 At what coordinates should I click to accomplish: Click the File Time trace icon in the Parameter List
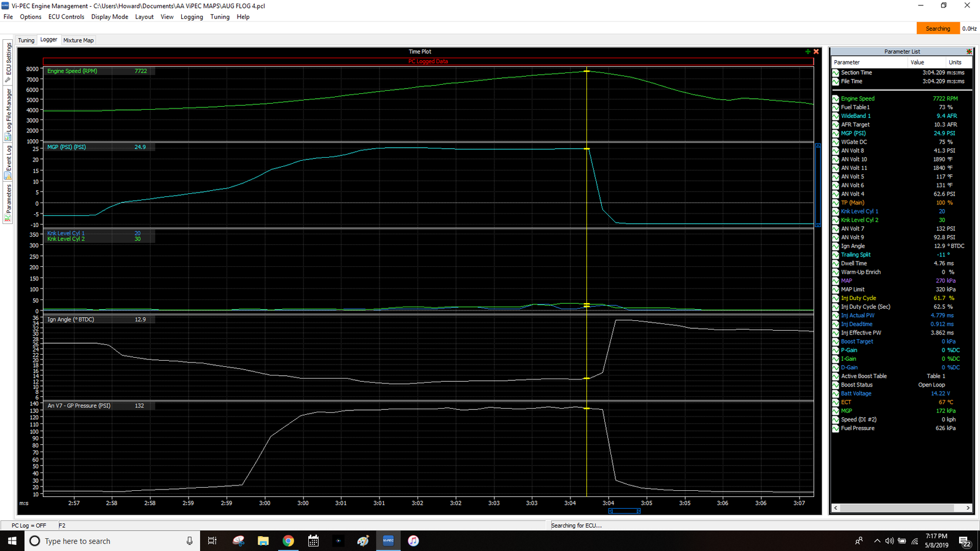(836, 81)
